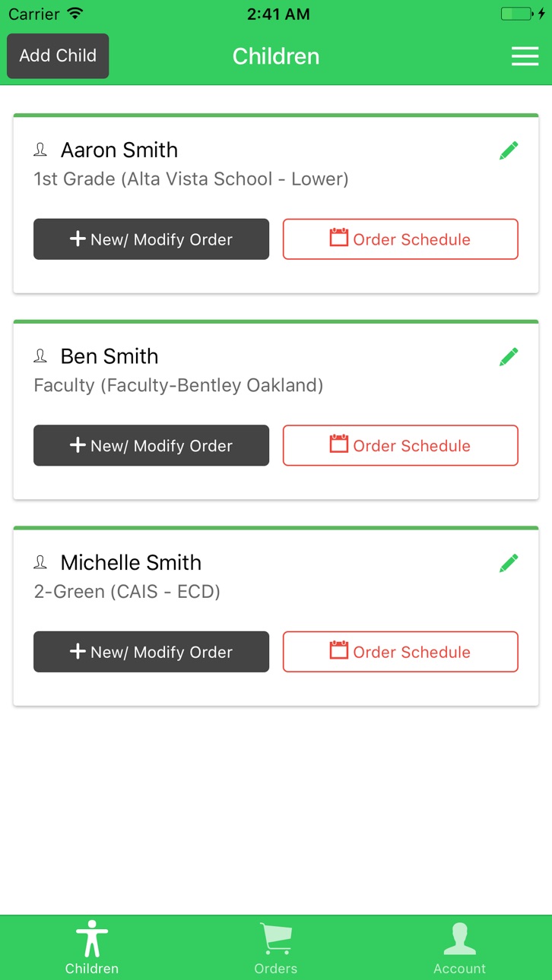Tap the person icon beside Michelle Smith

[40, 563]
